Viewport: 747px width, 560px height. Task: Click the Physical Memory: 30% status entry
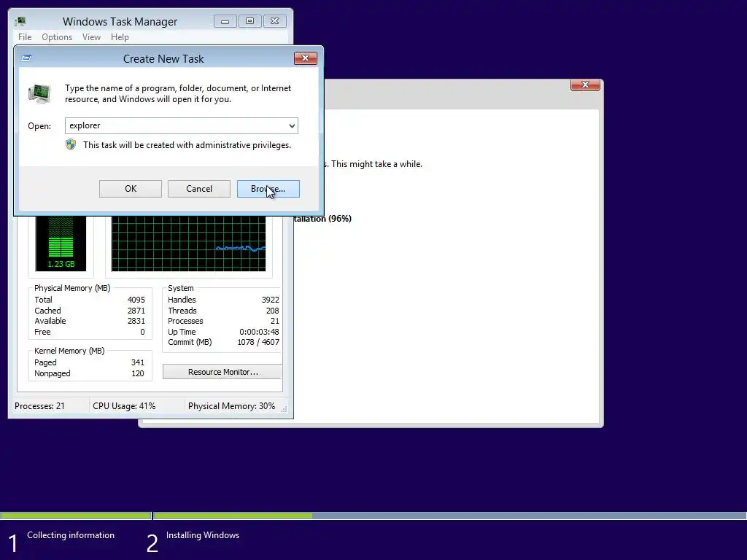pos(231,406)
